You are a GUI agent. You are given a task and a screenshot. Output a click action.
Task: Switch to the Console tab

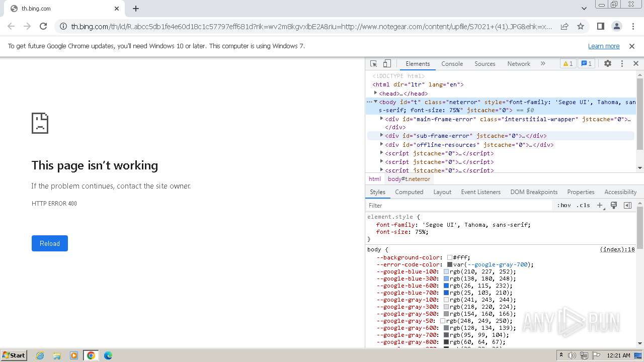coord(452,64)
